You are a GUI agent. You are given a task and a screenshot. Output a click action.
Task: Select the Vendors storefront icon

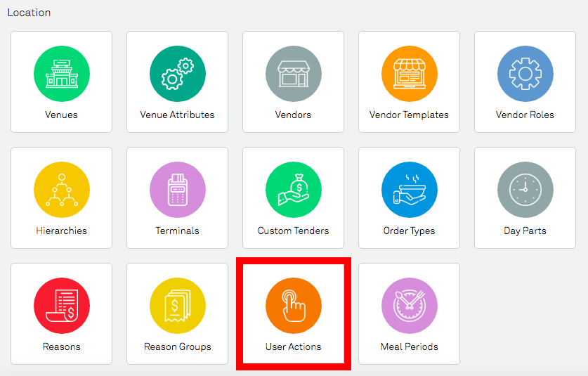293,74
